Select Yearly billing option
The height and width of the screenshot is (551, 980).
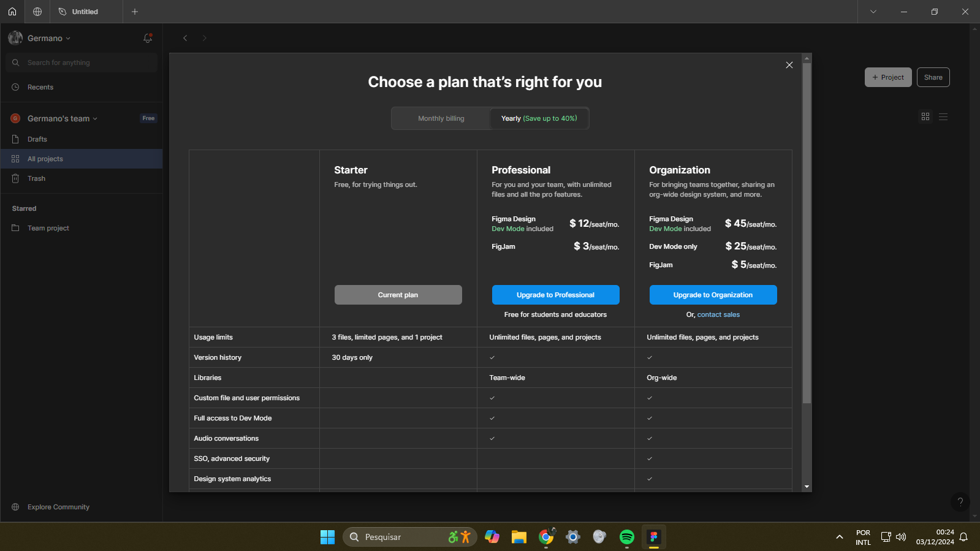pyautogui.click(x=539, y=118)
